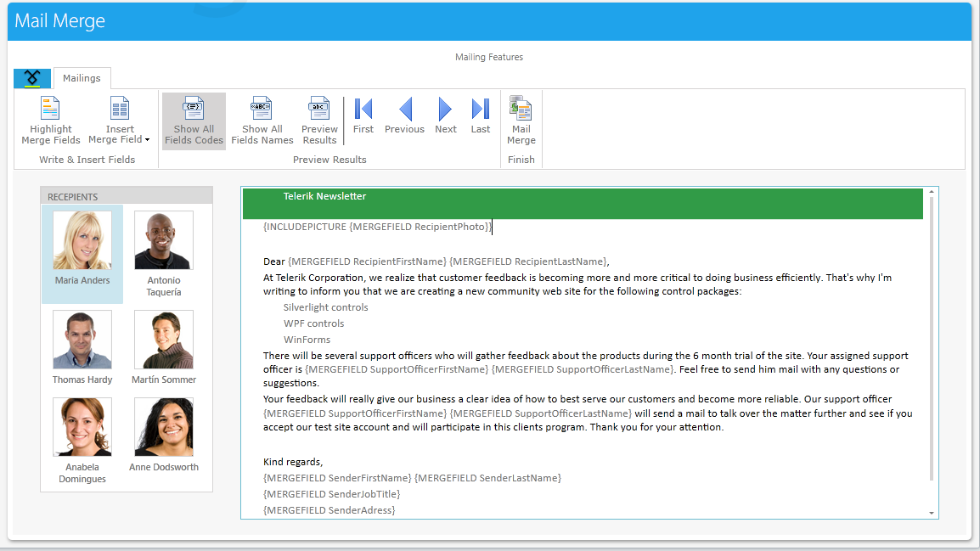Click the MERGEFIELD SenderAdress field
The width and height of the screenshot is (980, 551).
coord(329,510)
